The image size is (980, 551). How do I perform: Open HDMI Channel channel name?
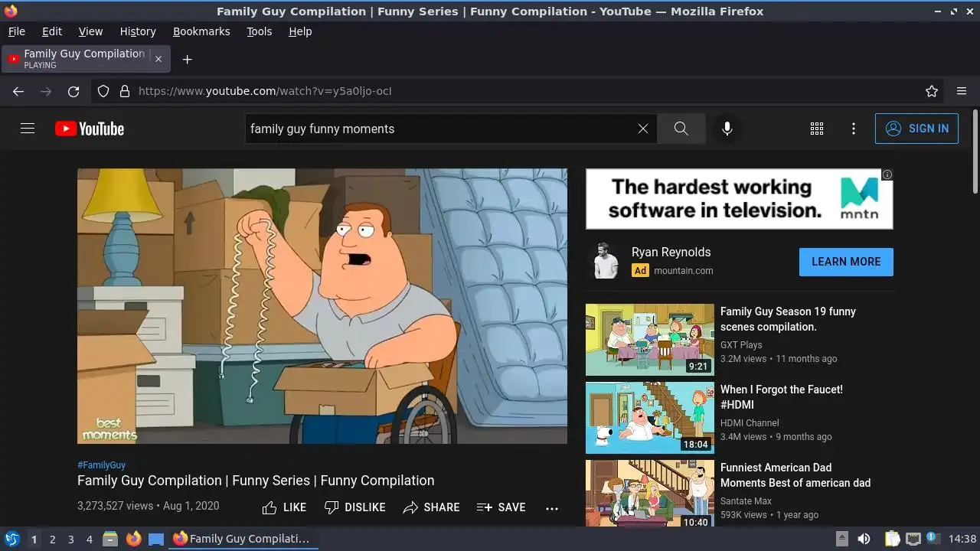coord(750,423)
